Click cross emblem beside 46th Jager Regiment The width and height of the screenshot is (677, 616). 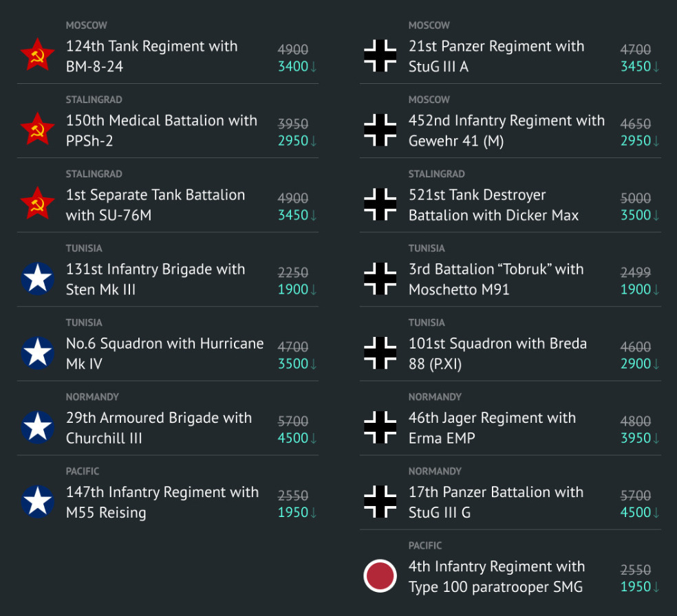pyautogui.click(x=380, y=427)
